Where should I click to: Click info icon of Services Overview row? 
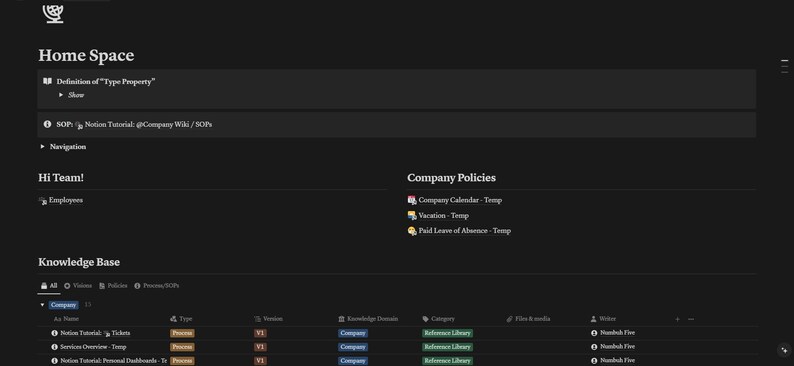pyautogui.click(x=55, y=347)
